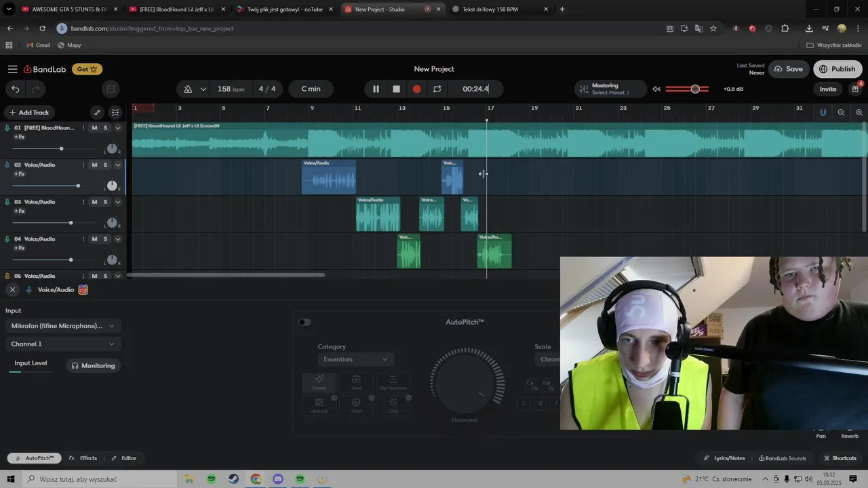Viewport: 868px width, 488px height.
Task: Open Steam from Windows taskbar
Action: [x=233, y=479]
